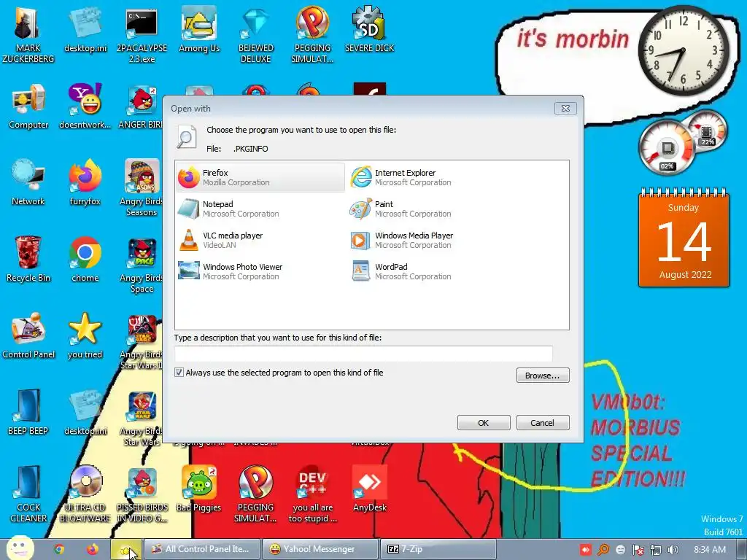Select the PISSED BIRDS IN VIDEO G... icon
Screen dimensions: 747x560
142,494
